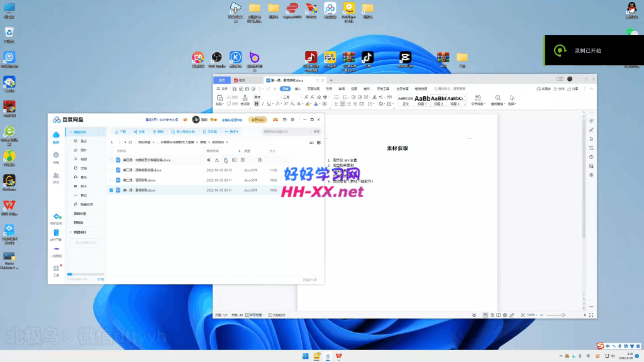Select 视频 videos in Baidu Netdisk sidebar
The width and height of the screenshot is (644, 362).
(x=84, y=159)
